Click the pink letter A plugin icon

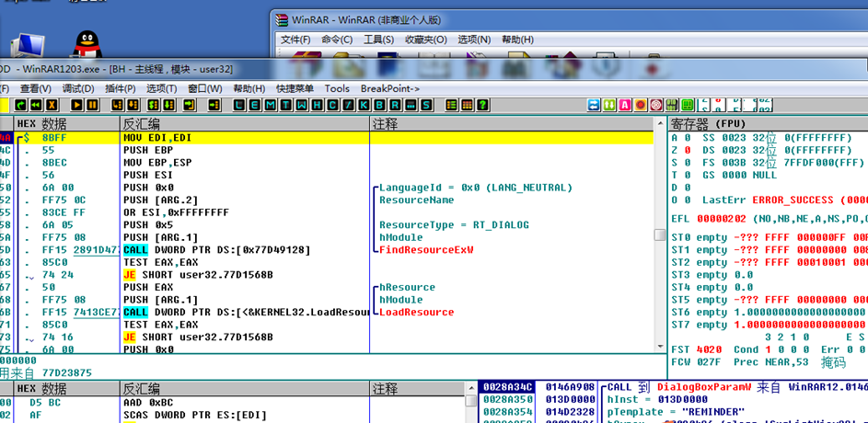(x=624, y=105)
